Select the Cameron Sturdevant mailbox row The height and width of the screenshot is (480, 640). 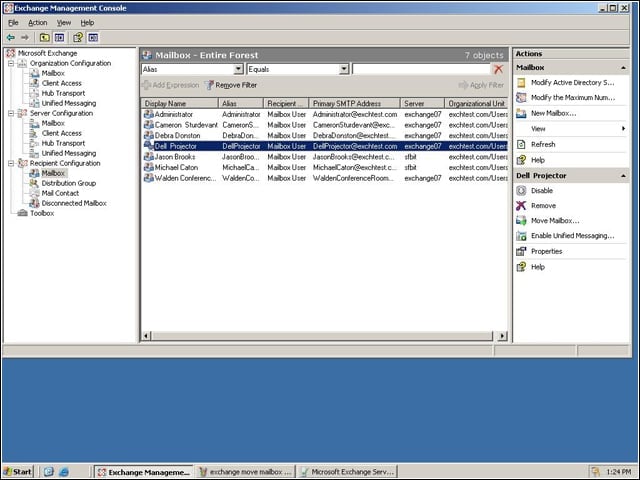coord(325,125)
